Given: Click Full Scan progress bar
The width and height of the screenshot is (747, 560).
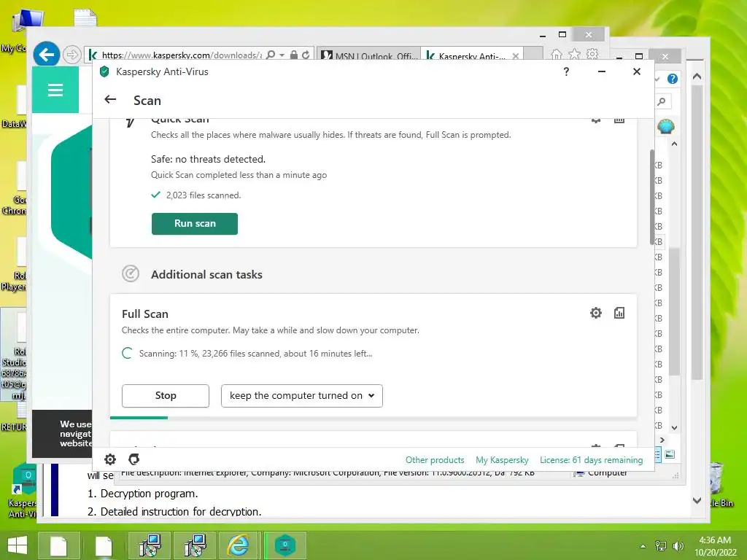Looking at the screenshot, I should tap(373, 418).
